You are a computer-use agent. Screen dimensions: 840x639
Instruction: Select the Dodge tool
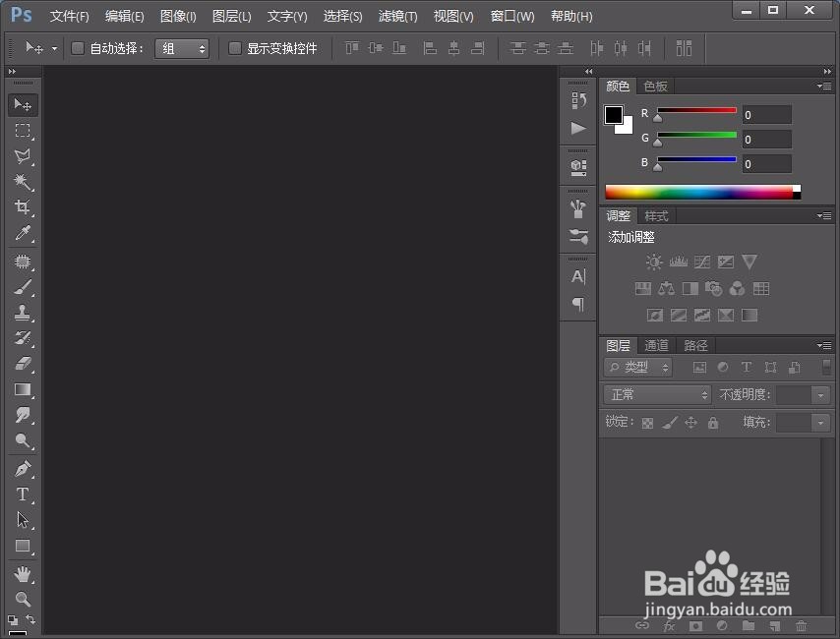pyautogui.click(x=23, y=440)
